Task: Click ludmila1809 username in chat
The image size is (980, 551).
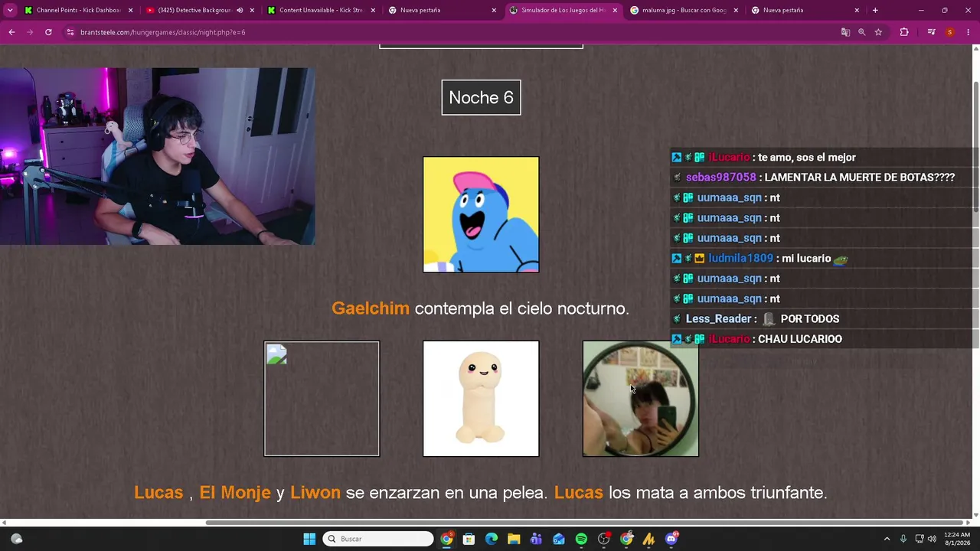Action: [741, 259]
